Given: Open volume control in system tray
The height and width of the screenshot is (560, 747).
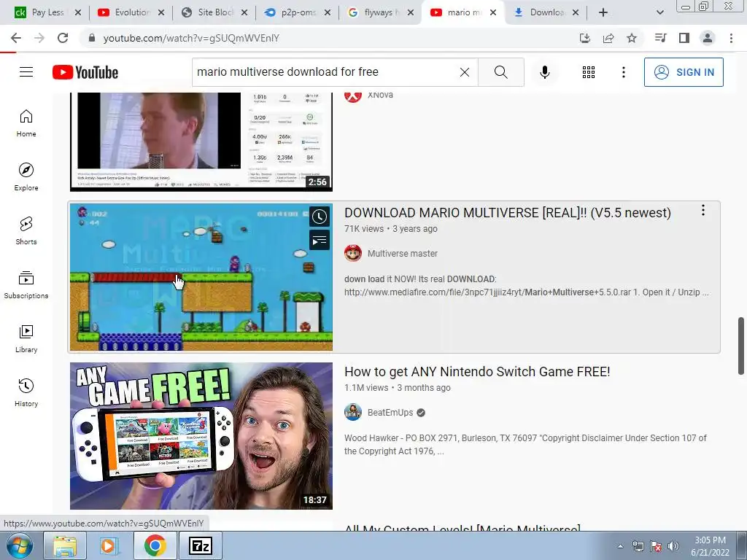Looking at the screenshot, I should 673,547.
